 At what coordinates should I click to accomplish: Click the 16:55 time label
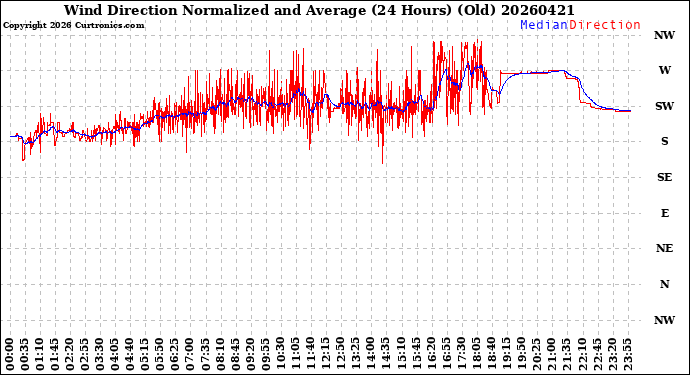pyautogui.click(x=447, y=354)
